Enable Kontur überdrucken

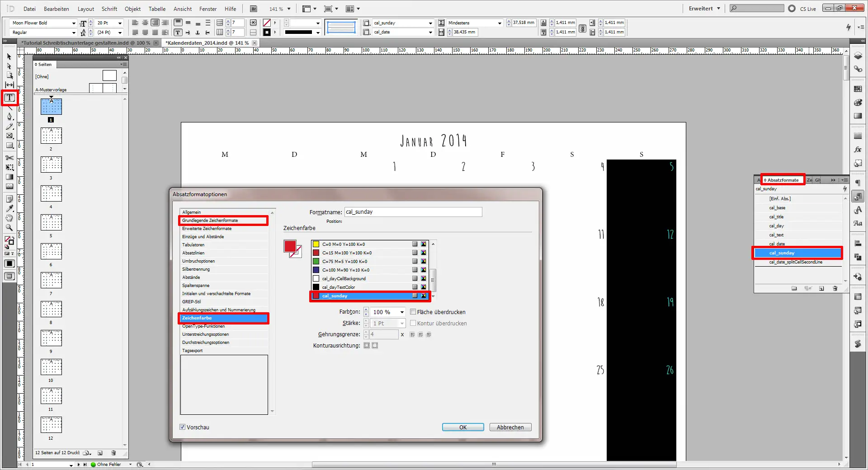[413, 323]
